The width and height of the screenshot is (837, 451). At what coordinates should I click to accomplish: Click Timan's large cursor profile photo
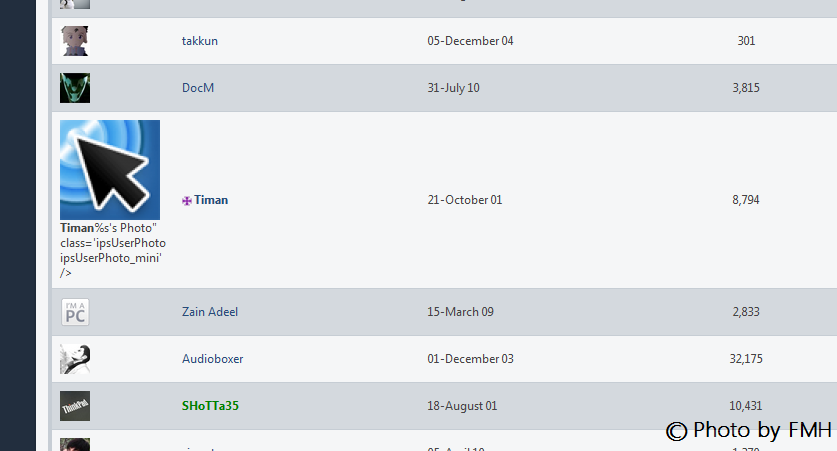tap(110, 170)
